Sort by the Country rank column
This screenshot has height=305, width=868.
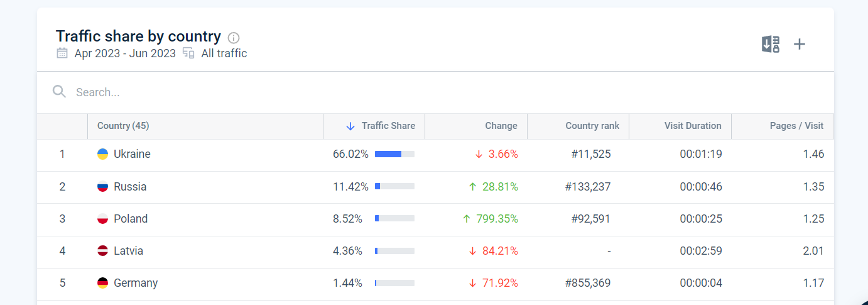592,126
